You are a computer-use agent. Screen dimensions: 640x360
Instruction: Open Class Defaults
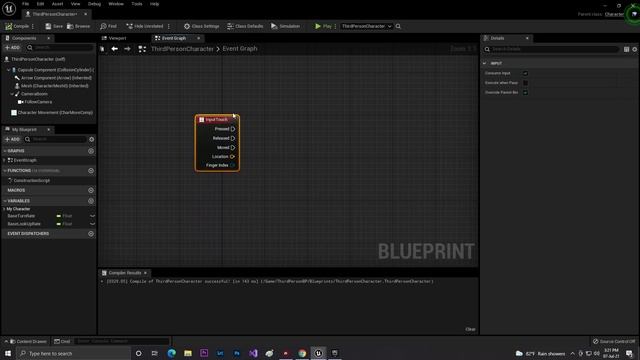pos(245,26)
